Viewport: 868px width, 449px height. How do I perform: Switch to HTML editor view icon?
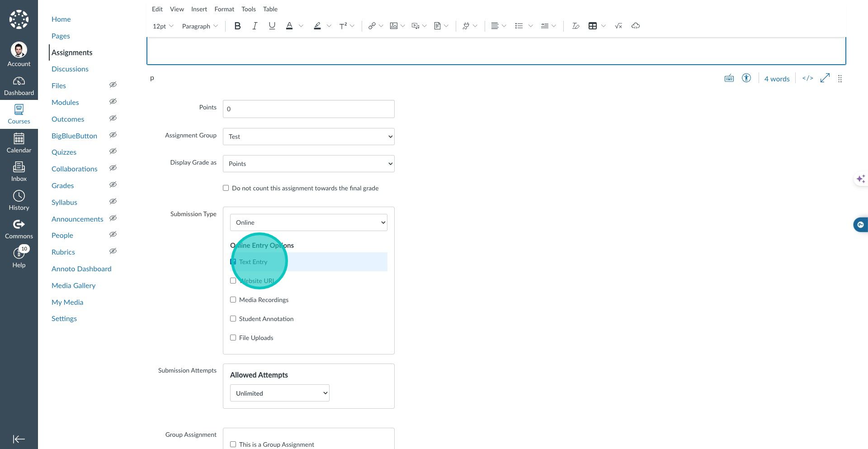click(807, 78)
